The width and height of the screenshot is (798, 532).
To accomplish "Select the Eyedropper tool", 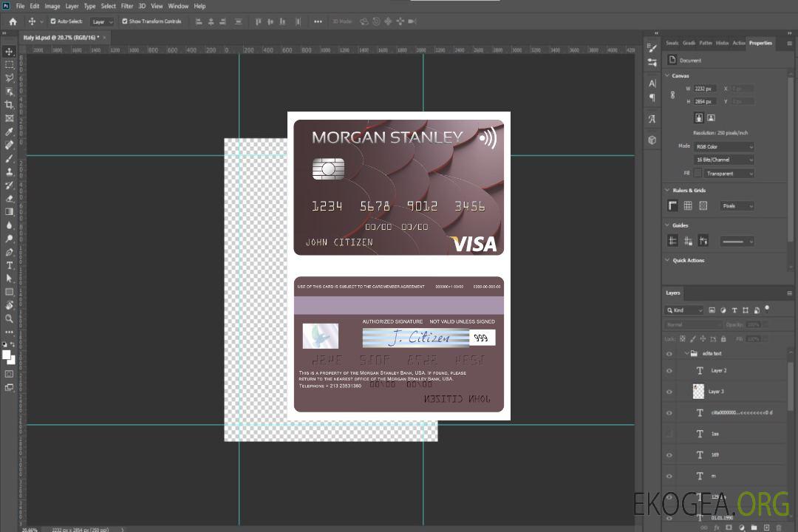I will click(9, 132).
